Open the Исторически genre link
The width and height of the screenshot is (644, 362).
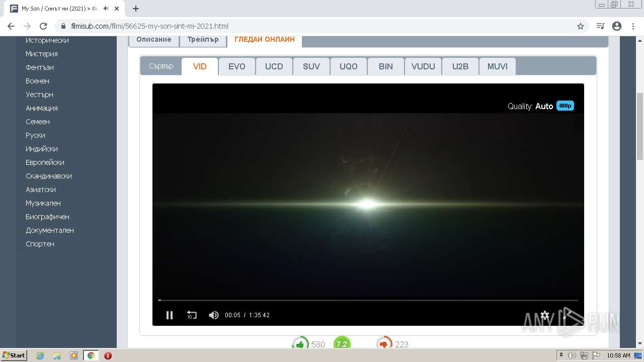[47, 40]
